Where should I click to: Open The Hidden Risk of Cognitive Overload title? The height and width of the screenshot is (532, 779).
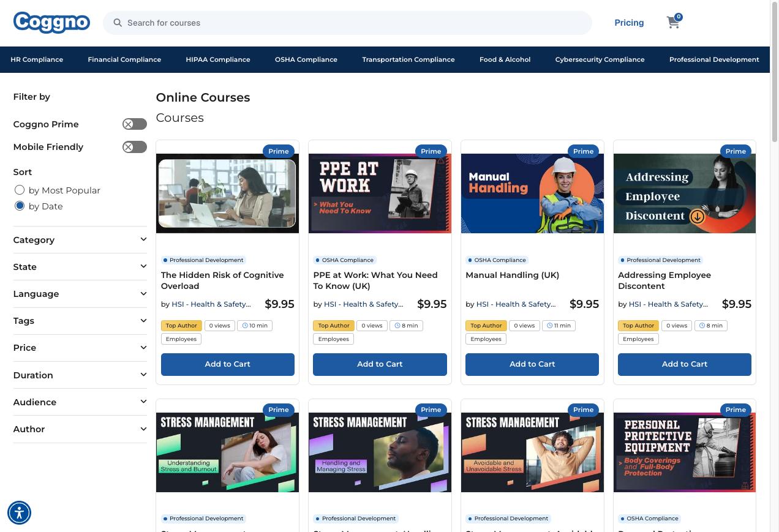click(x=222, y=280)
